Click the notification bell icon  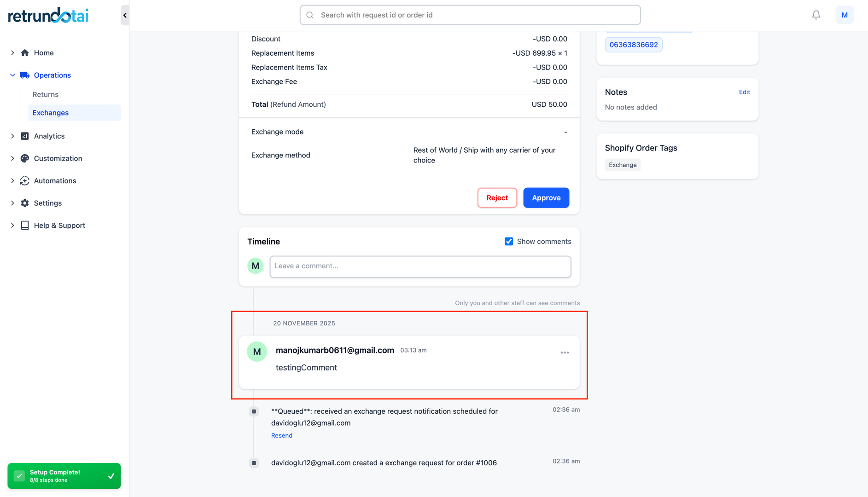816,15
